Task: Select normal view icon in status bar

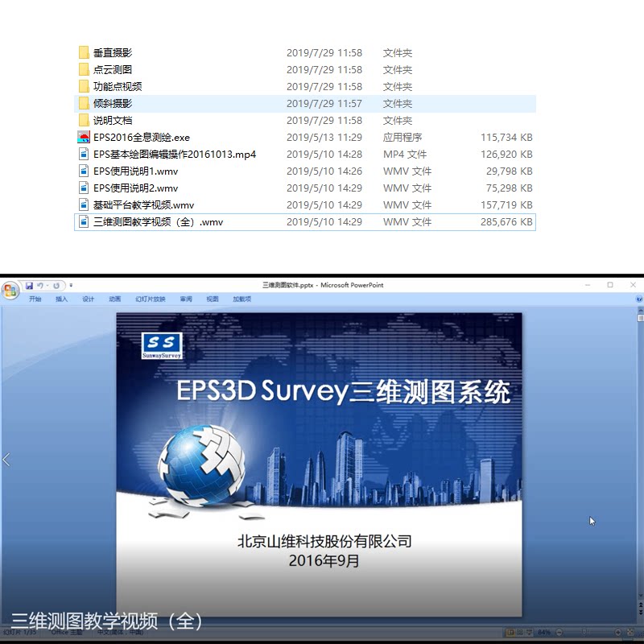Action: pyautogui.click(x=510, y=633)
